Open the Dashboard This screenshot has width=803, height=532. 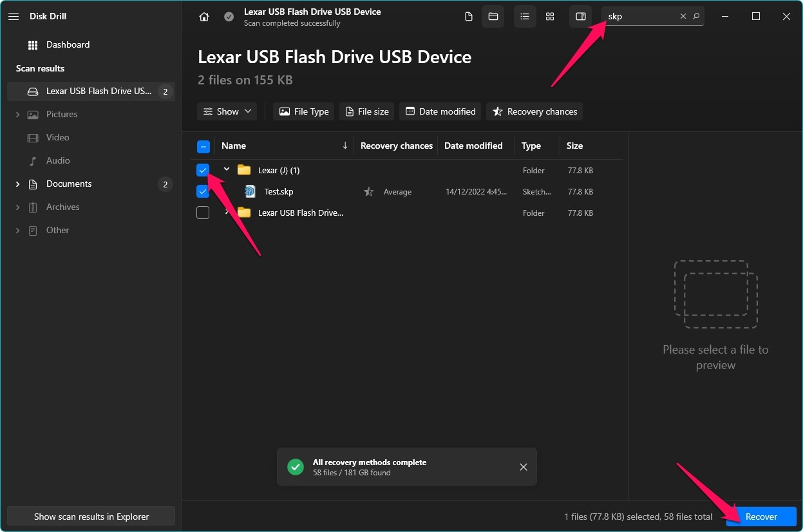pos(68,45)
